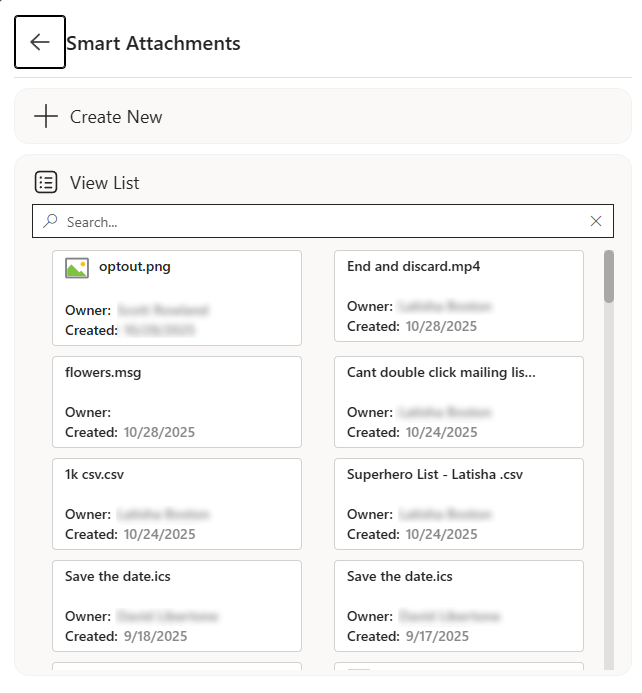Screen dimensions: 642x693
Task: Open Save the date.ics created 9/17/2025
Action: point(458,606)
